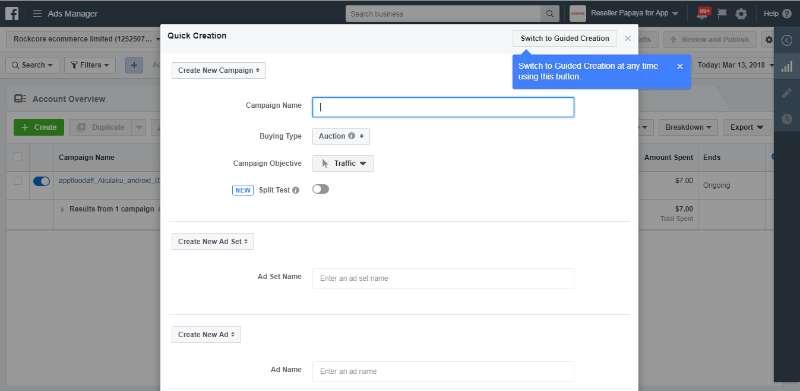Click the Help question mark icon
Viewport: 800px width, 391px height.
(787, 14)
